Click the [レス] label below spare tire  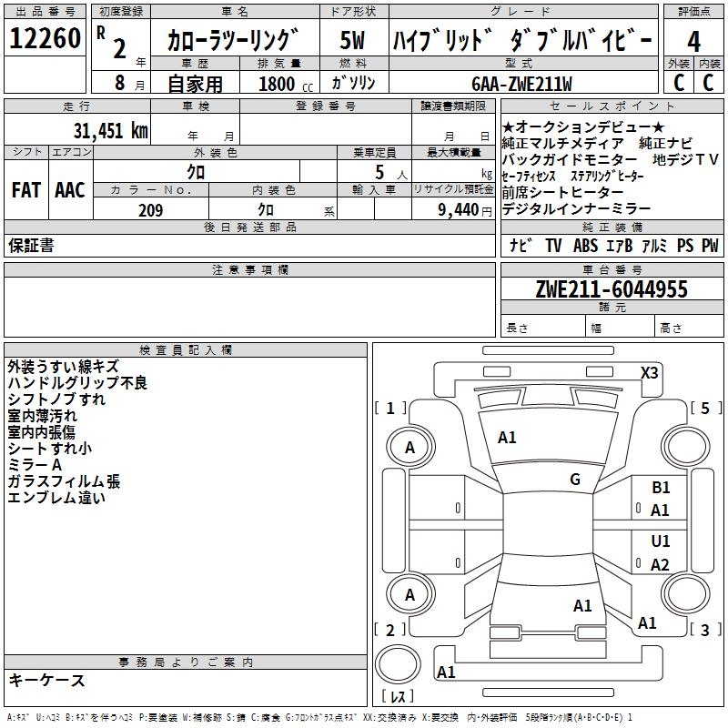point(398,697)
